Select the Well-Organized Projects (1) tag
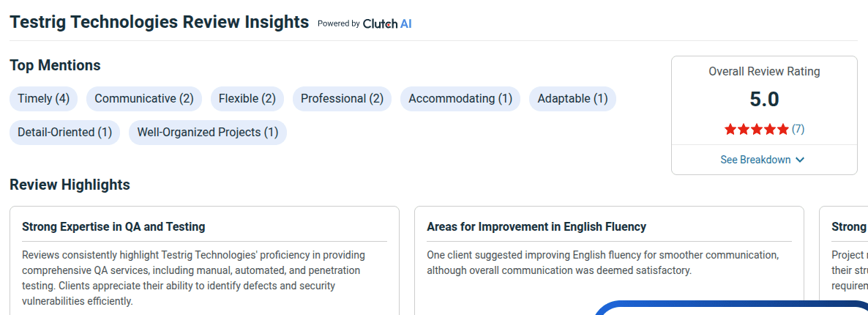868x315 pixels. [x=208, y=133]
